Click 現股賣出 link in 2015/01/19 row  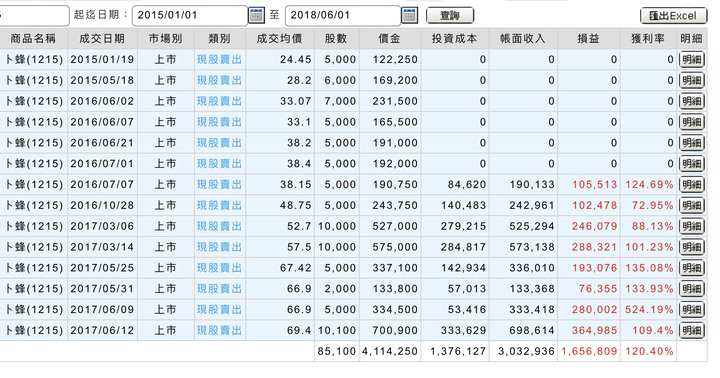pyautogui.click(x=219, y=59)
